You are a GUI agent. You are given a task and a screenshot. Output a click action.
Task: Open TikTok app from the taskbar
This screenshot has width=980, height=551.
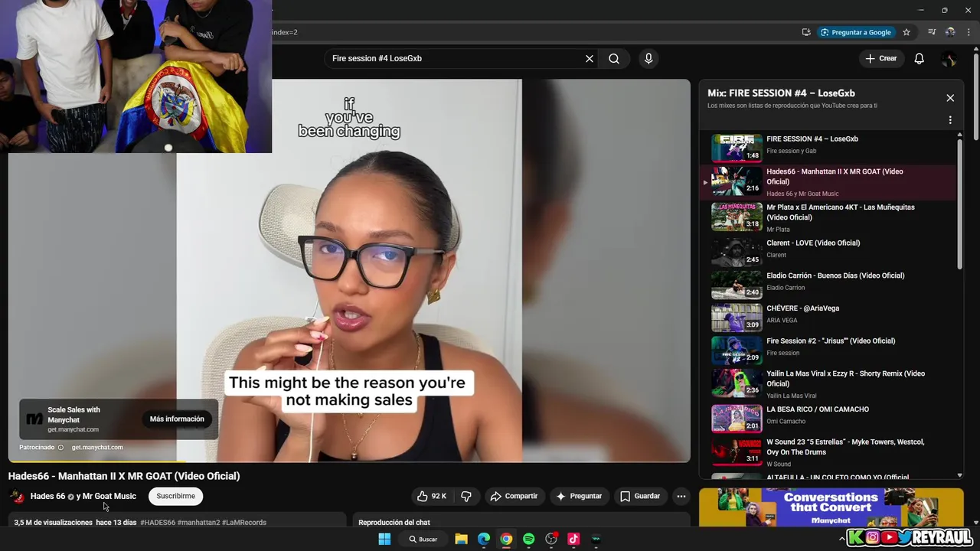point(573,539)
